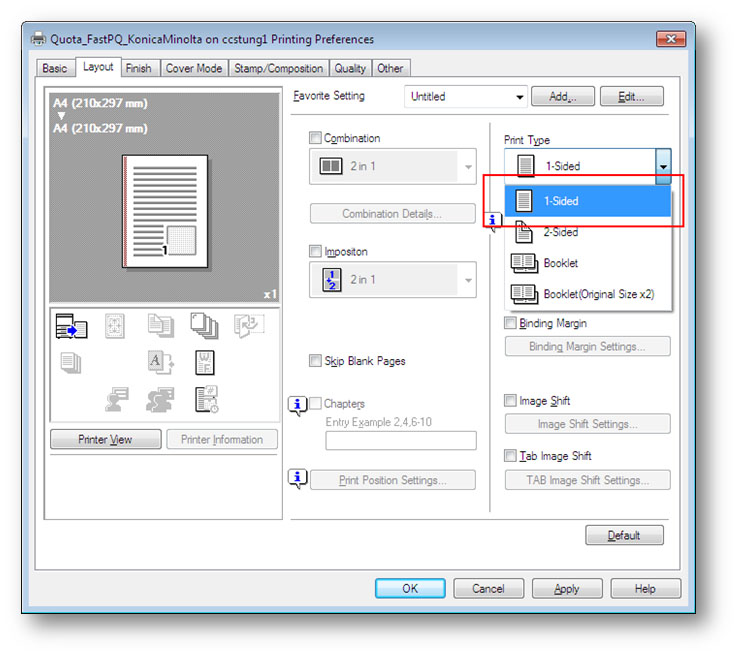Select Booklet(Original Size x2) from list

[x=599, y=294]
